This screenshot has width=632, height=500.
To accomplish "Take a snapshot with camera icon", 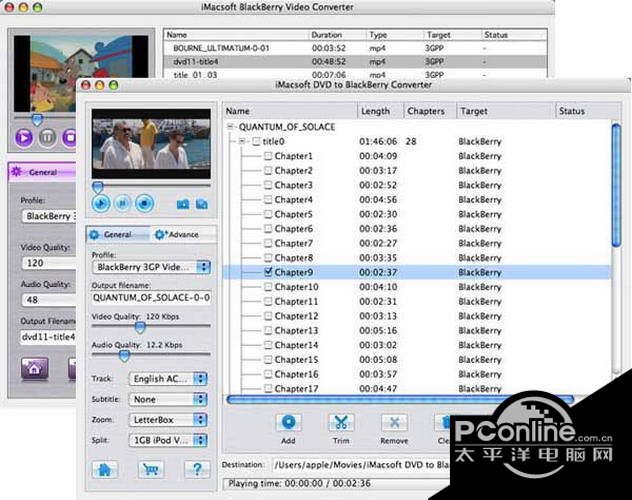I will pyautogui.click(x=183, y=204).
